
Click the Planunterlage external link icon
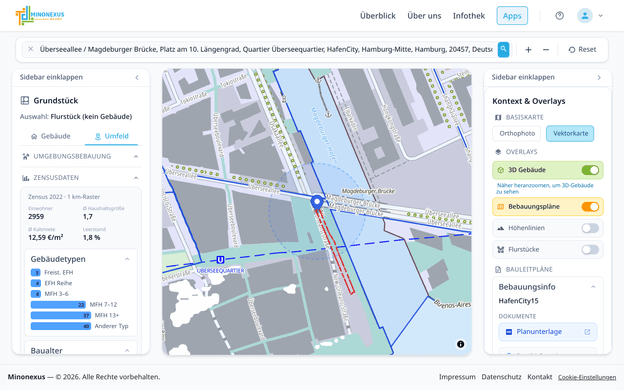point(587,332)
